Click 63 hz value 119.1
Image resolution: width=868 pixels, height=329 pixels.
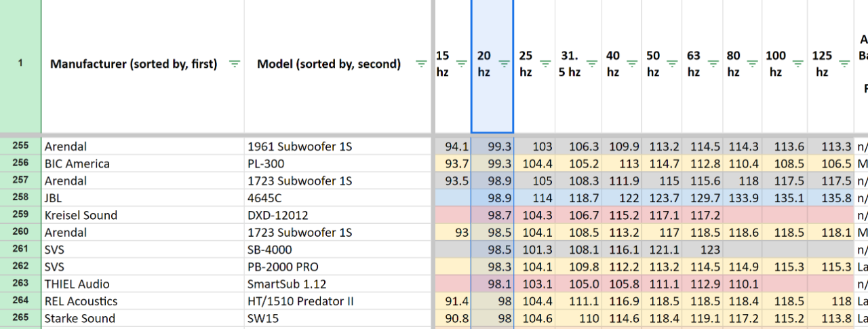[x=703, y=318]
